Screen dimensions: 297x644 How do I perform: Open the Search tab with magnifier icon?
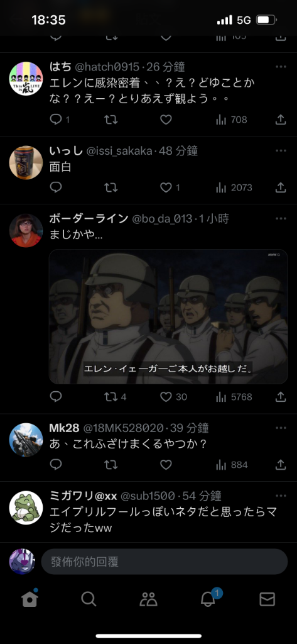[x=89, y=599]
